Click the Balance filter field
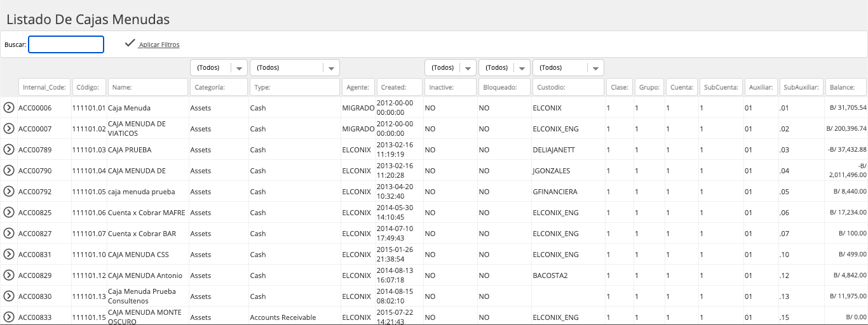Screen dimensions: 868x325 (846, 87)
